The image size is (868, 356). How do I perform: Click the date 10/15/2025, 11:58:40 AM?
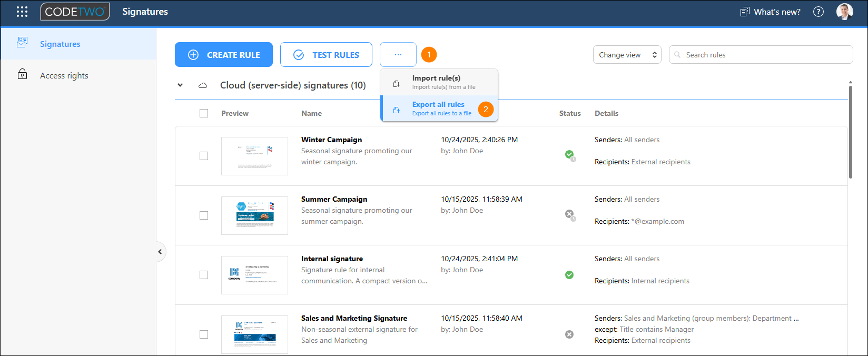click(481, 318)
